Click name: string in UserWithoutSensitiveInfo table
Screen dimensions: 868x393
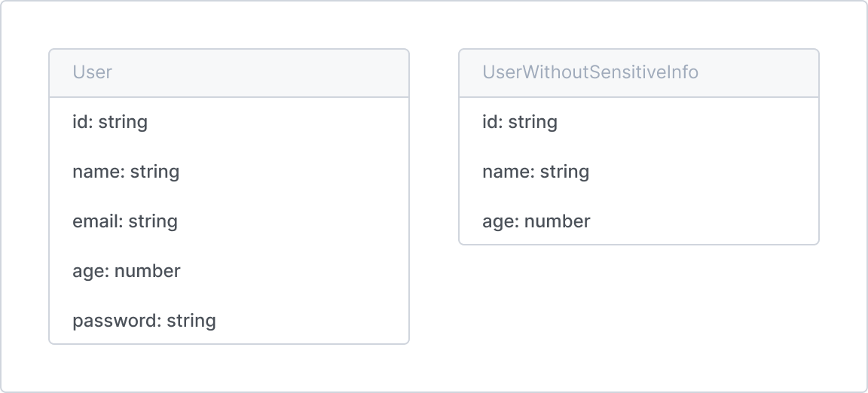coord(639,172)
